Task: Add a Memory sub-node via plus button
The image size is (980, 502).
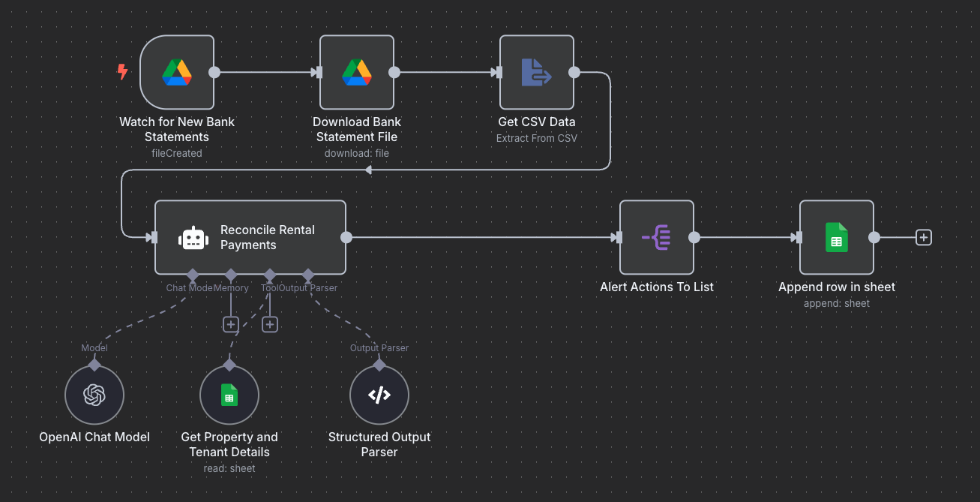Action: pyautogui.click(x=231, y=324)
